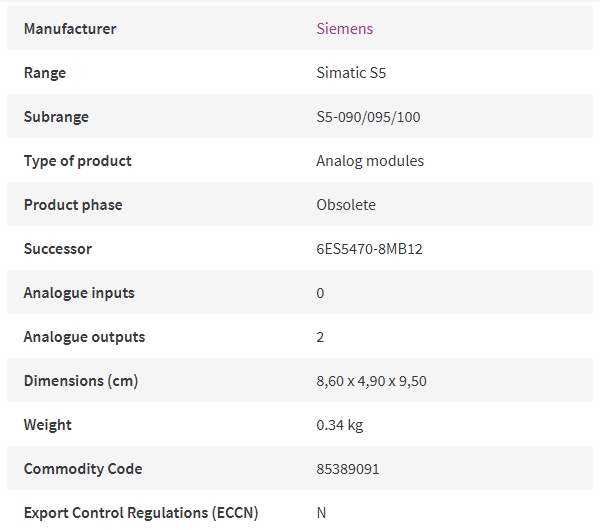Click the Manufacturer row label
Screen dimensions: 600x530
[x=70, y=29]
